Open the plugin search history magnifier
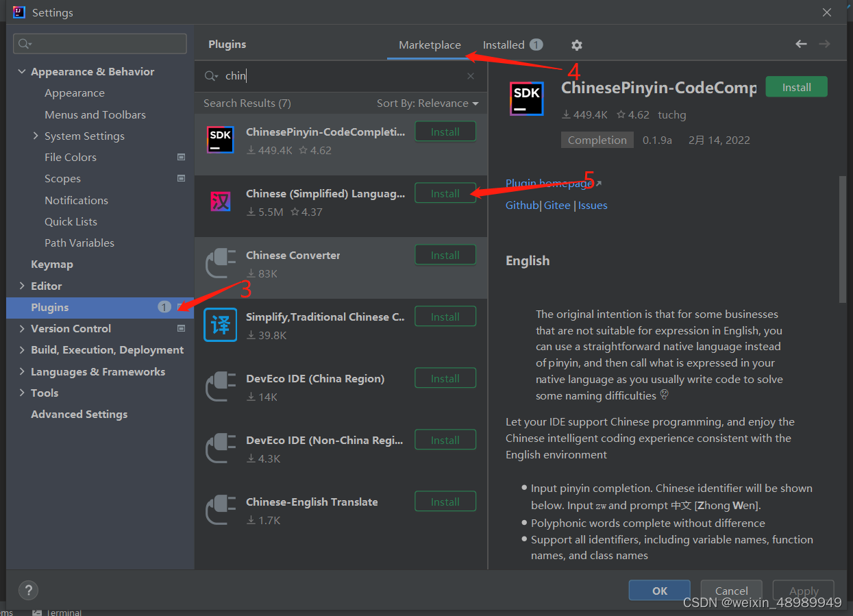 point(211,76)
